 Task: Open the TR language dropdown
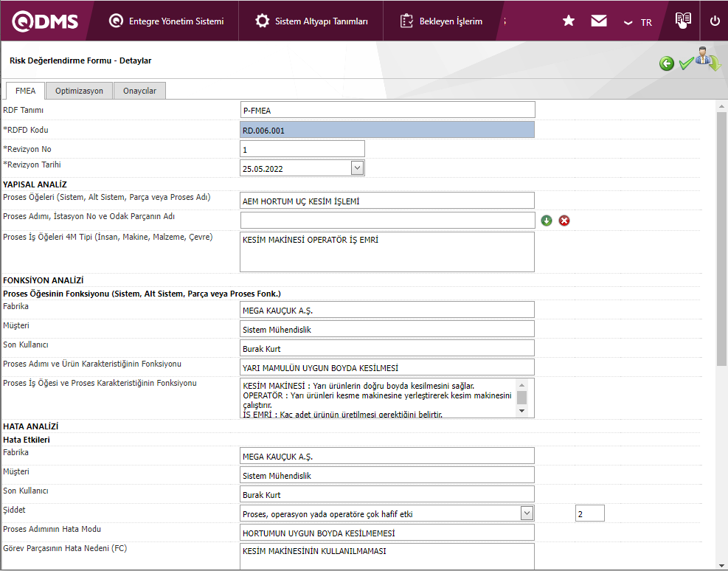[638, 22]
